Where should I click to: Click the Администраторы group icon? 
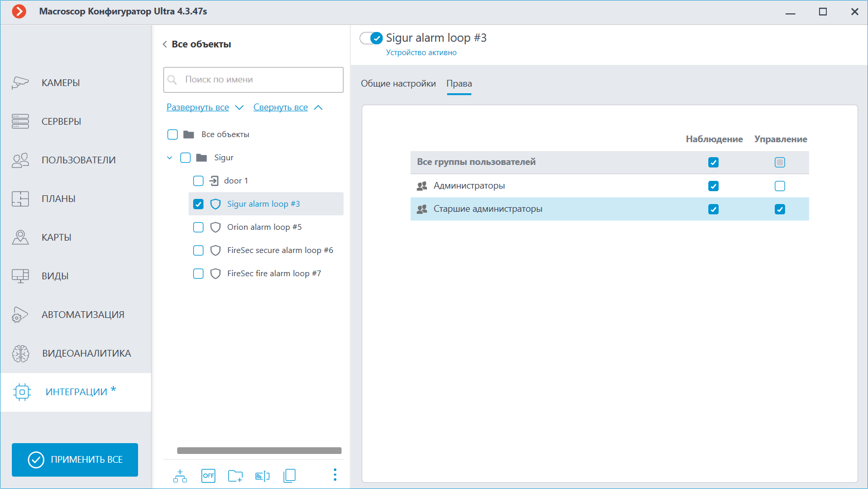tap(422, 186)
